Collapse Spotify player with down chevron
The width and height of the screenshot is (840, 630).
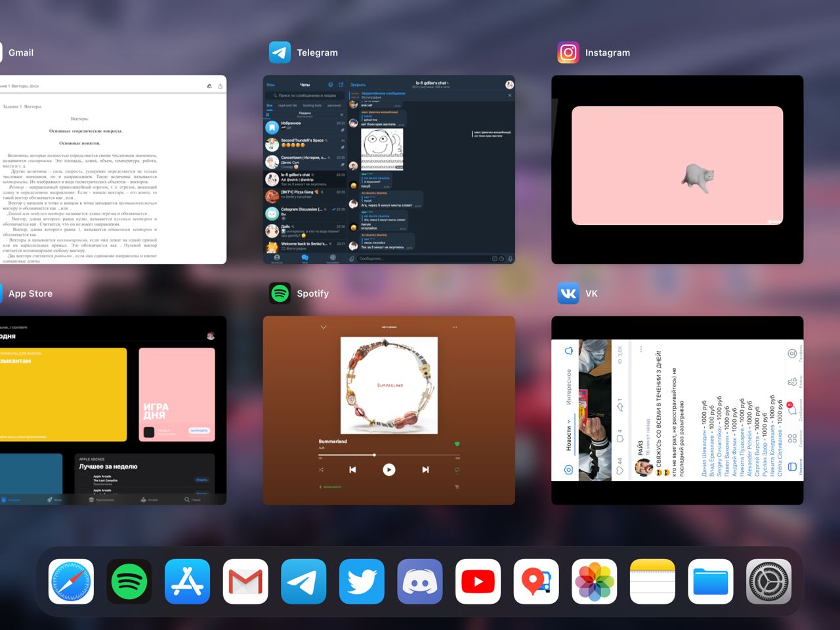click(x=323, y=327)
